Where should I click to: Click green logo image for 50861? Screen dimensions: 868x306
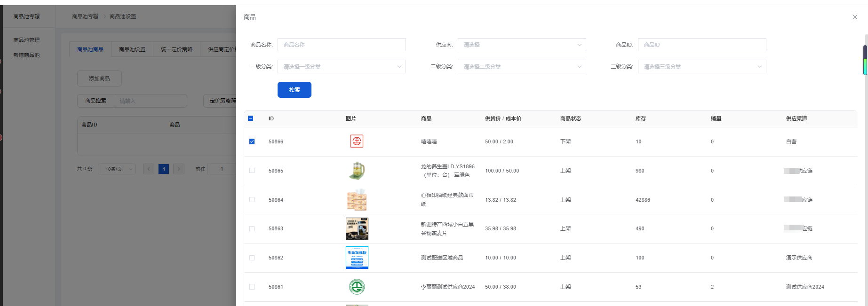[x=357, y=287]
